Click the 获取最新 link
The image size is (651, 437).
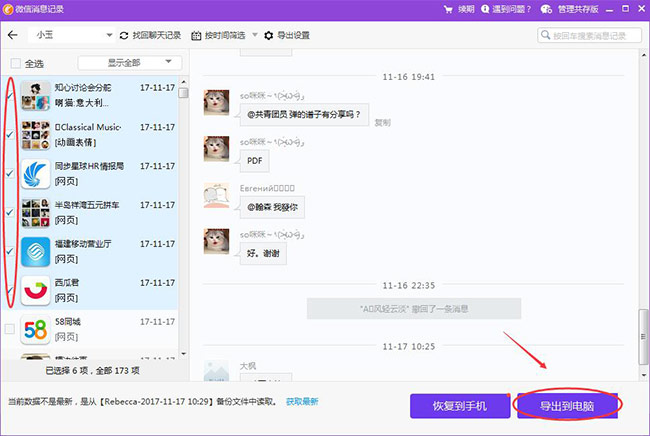(x=302, y=401)
